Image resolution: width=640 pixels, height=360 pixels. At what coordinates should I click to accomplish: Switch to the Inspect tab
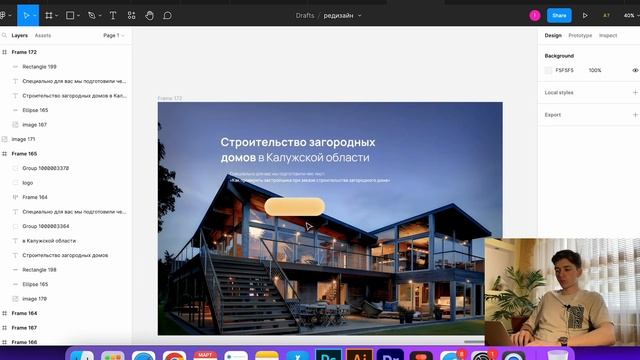coord(608,36)
